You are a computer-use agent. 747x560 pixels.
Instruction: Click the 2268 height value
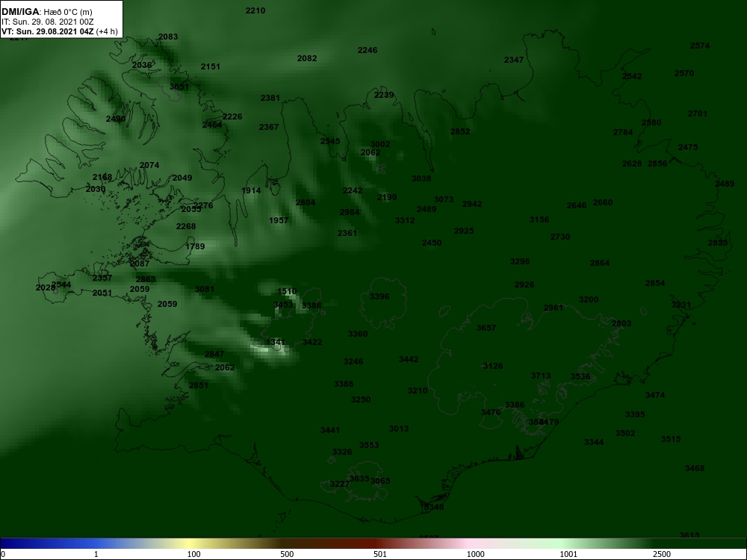pos(186,227)
